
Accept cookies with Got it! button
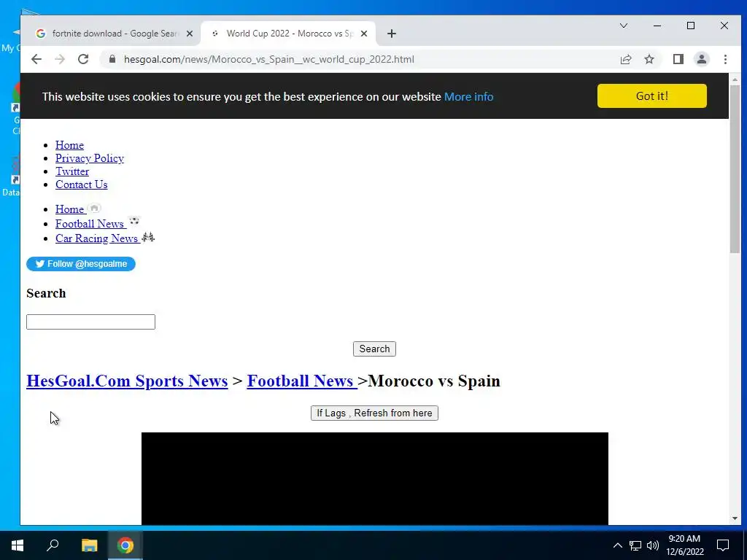(651, 96)
